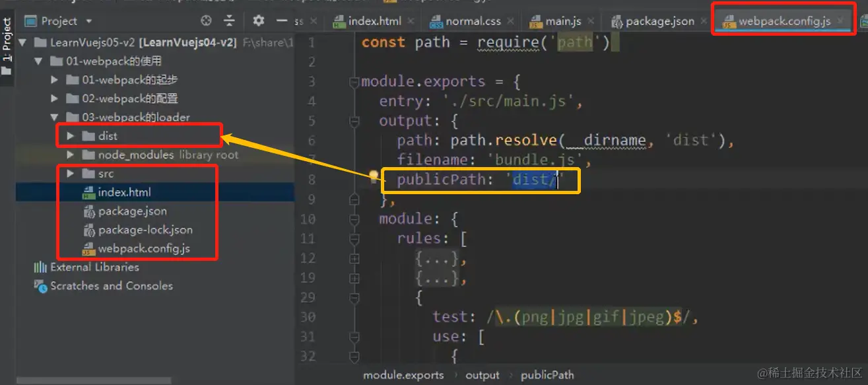Select package-lock.json in the project tree

pyautogui.click(x=145, y=230)
